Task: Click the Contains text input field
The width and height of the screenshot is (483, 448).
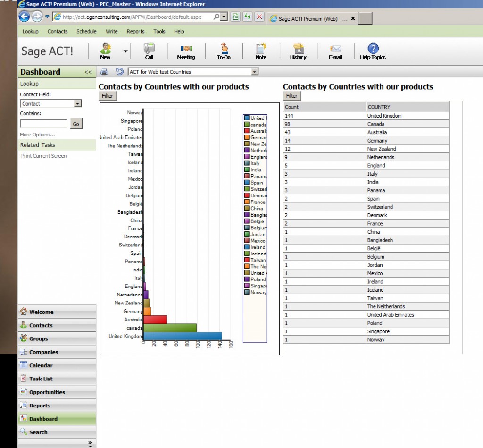Action: 44,124
